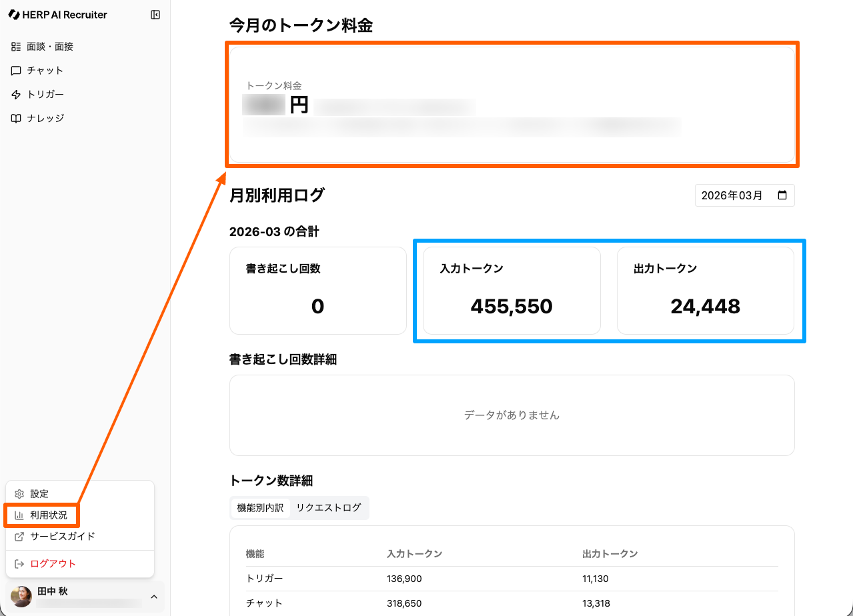This screenshot has width=853, height=616.
Task: Click the 入力トークン total card
Action: coord(512,291)
